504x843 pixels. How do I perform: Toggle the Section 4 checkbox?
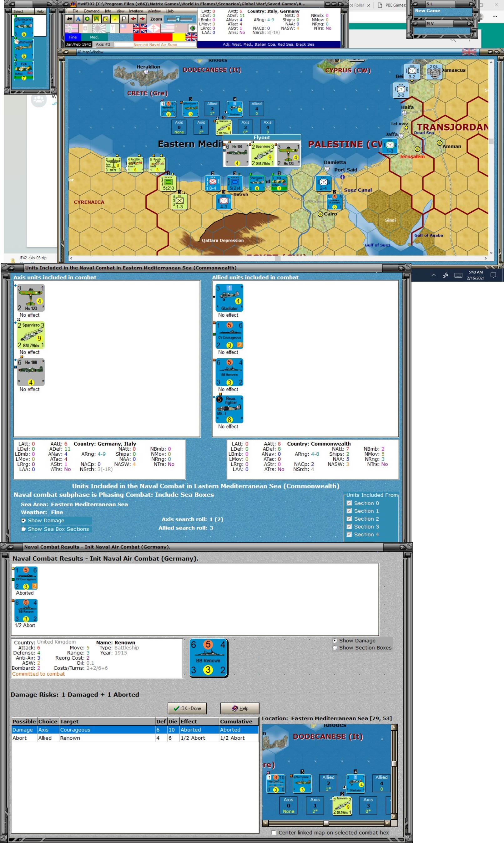click(349, 534)
